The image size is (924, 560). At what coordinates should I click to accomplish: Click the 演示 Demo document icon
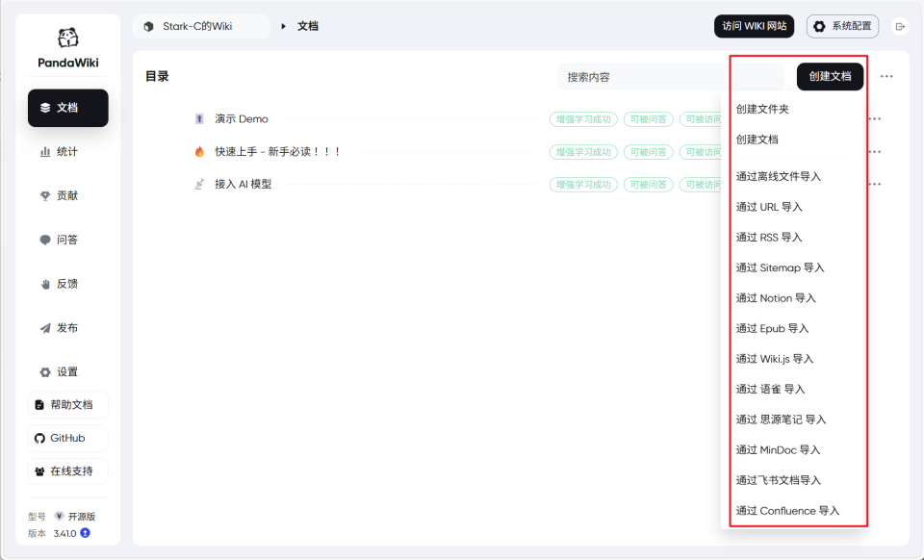pos(199,119)
